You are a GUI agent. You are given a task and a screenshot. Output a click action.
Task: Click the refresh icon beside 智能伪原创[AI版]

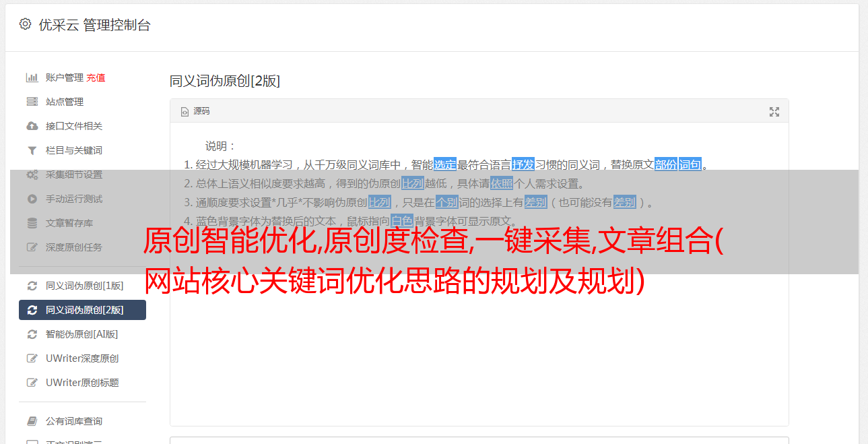coord(32,334)
